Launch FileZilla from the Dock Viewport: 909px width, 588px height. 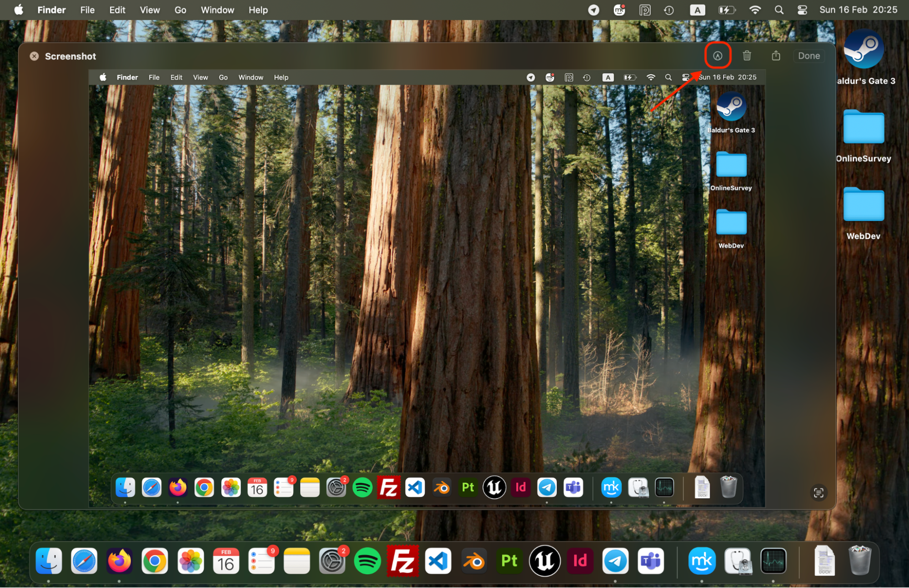(x=403, y=561)
